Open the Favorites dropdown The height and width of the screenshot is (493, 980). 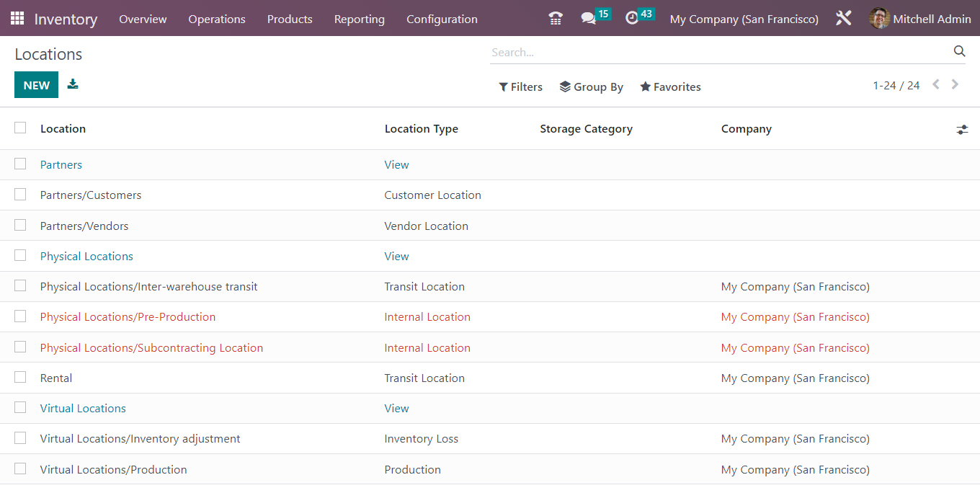click(669, 86)
